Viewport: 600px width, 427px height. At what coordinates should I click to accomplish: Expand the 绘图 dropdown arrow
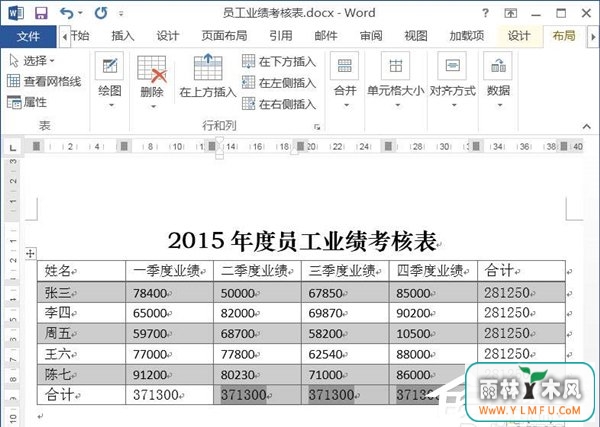pos(111,105)
